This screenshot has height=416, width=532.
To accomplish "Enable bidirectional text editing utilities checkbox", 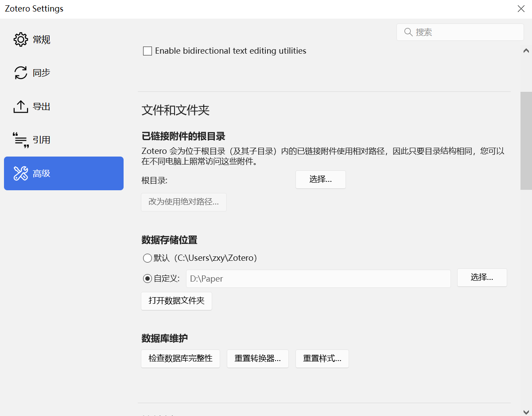I will tap(148, 51).
